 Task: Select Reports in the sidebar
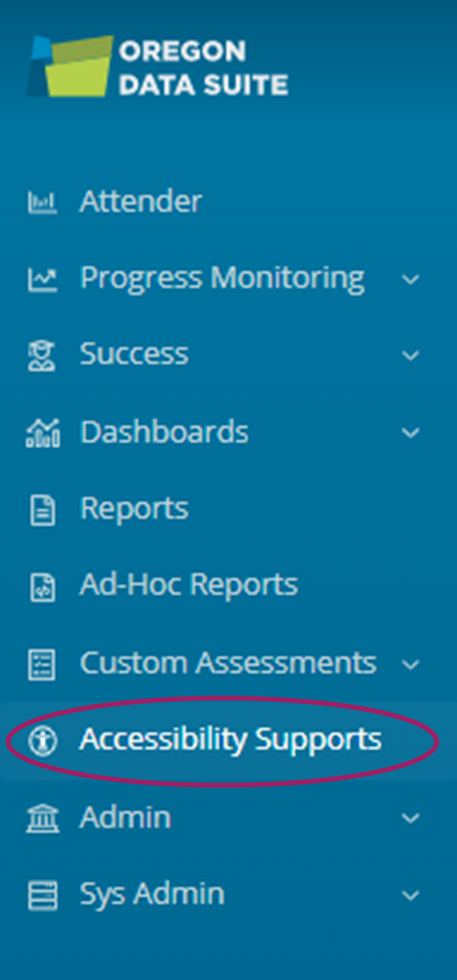[134, 509]
